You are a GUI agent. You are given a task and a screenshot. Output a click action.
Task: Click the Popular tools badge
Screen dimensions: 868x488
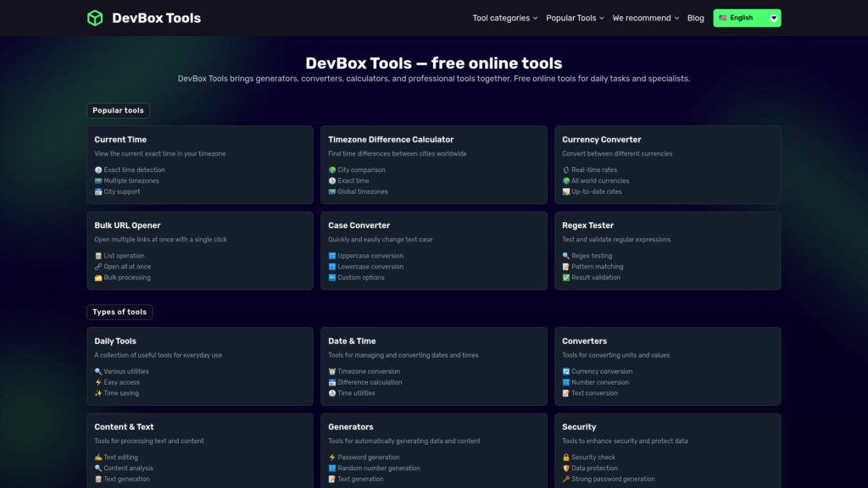pyautogui.click(x=118, y=110)
